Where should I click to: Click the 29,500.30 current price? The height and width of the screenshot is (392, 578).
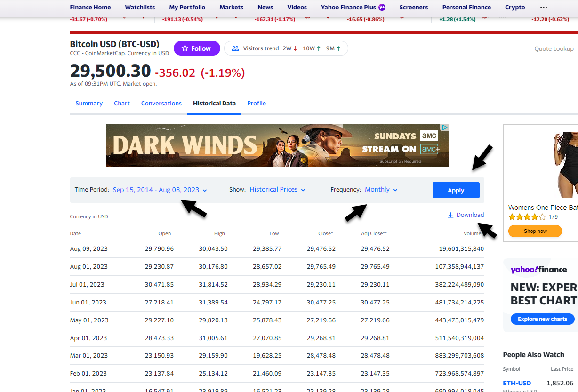111,71
